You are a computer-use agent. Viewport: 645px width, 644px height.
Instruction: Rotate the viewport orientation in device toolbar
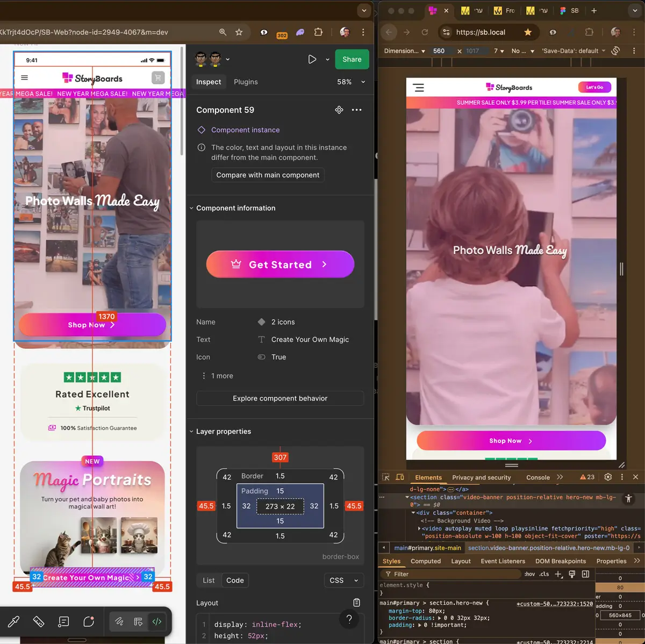(616, 51)
